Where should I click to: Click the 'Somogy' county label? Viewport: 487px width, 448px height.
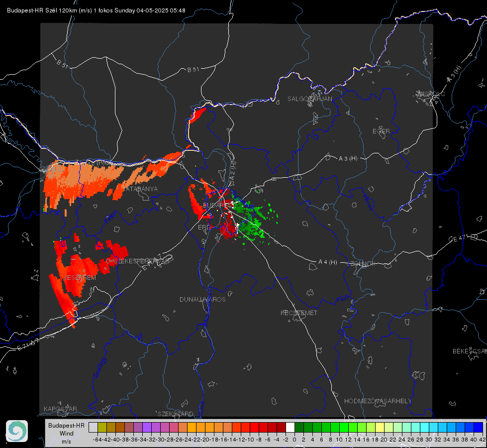pyautogui.click(x=100, y=367)
